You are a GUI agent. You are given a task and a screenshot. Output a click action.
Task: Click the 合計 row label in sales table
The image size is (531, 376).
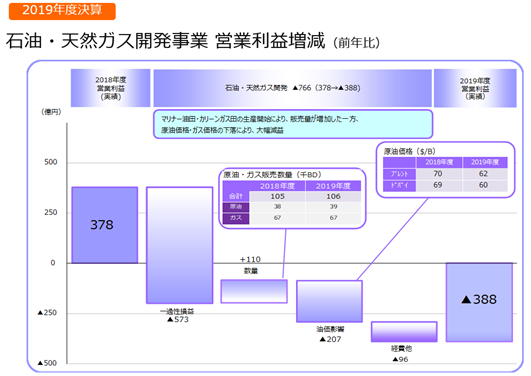(x=236, y=196)
